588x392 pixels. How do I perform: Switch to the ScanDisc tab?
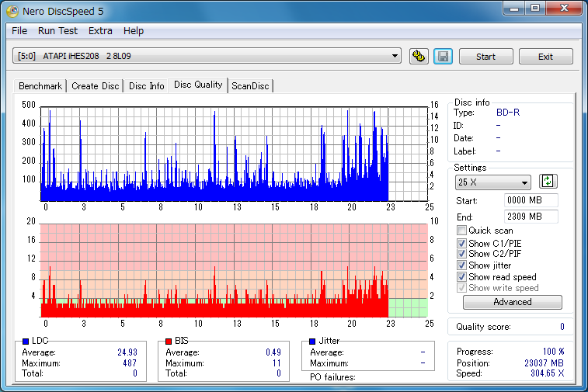pos(250,86)
